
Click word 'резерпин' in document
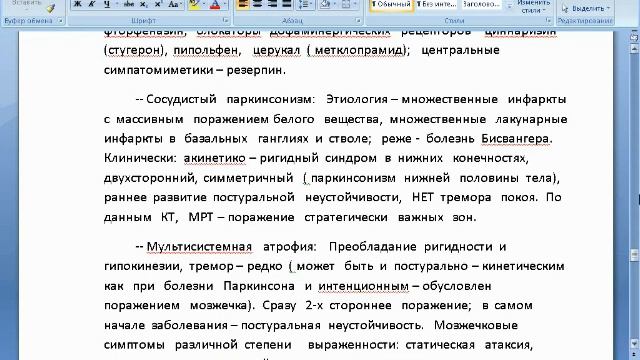click(x=254, y=70)
